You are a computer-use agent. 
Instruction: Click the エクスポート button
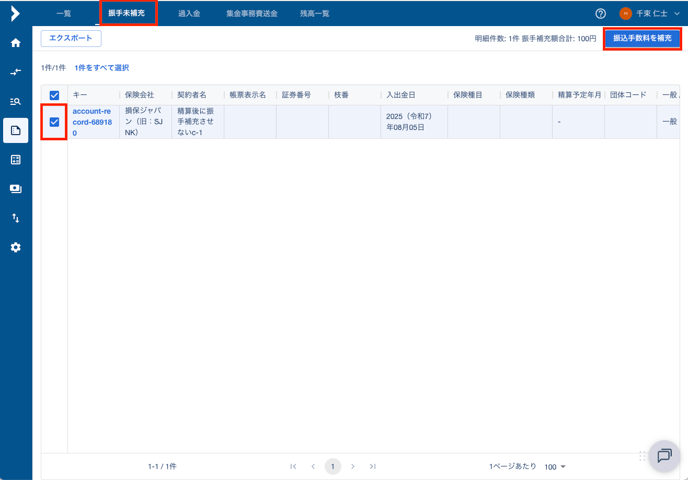(x=71, y=38)
